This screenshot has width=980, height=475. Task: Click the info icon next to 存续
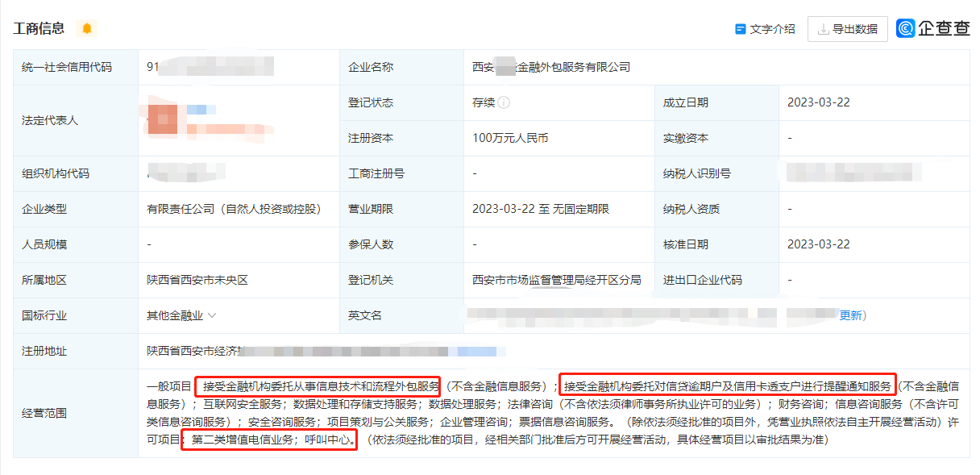click(504, 103)
